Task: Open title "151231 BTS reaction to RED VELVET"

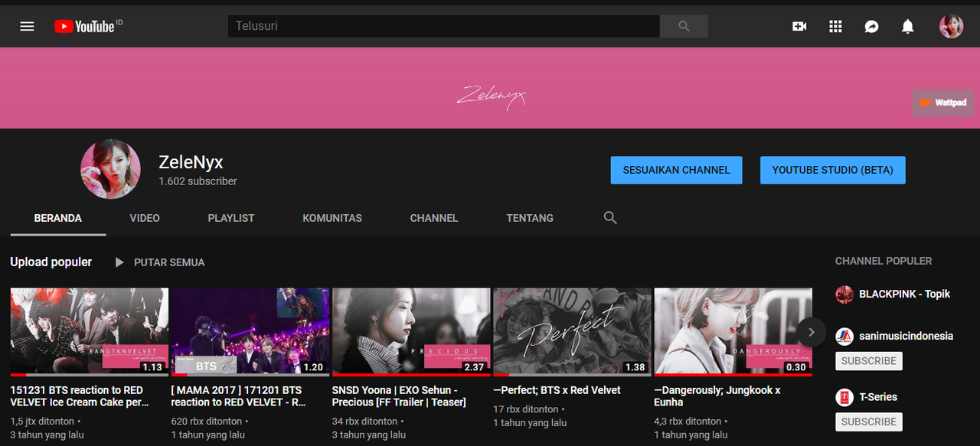Action: coord(80,396)
